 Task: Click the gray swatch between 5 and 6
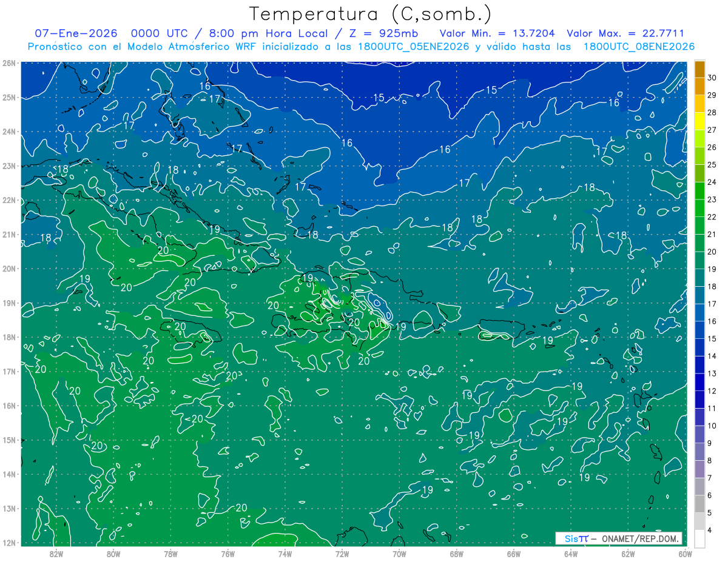coord(699,504)
